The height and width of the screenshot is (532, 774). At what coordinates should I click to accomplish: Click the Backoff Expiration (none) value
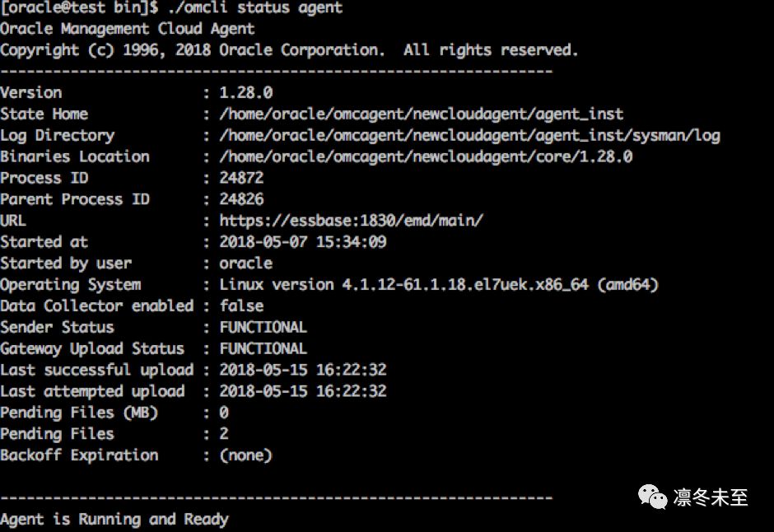245,455
